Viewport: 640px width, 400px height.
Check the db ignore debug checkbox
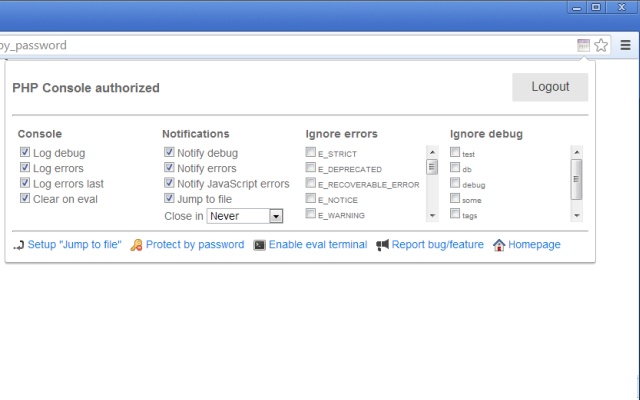tap(455, 168)
